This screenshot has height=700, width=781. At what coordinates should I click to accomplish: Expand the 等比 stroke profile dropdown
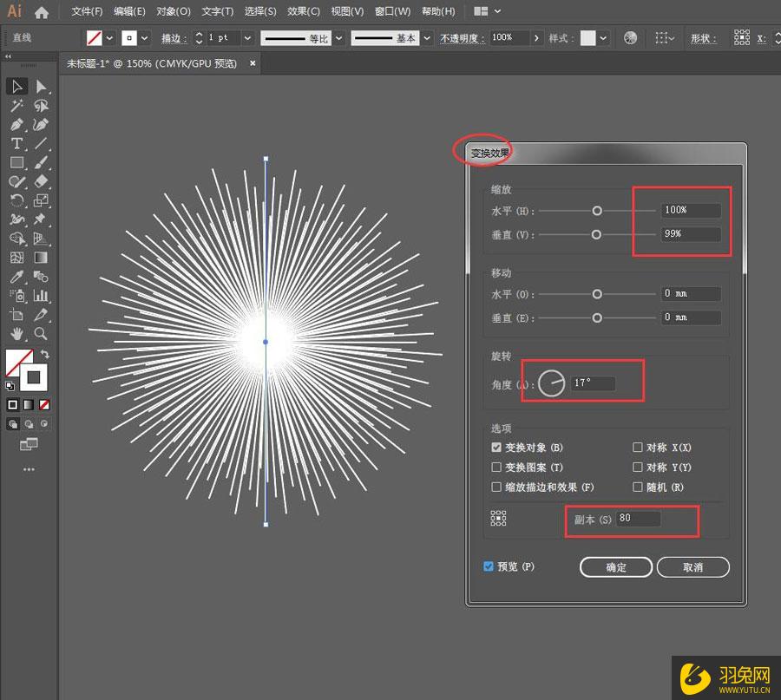(x=338, y=38)
